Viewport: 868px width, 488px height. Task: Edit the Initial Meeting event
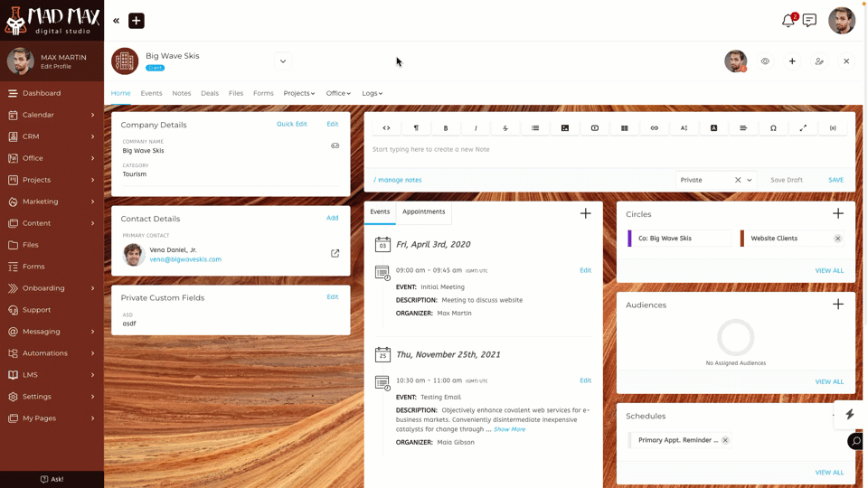click(585, 270)
